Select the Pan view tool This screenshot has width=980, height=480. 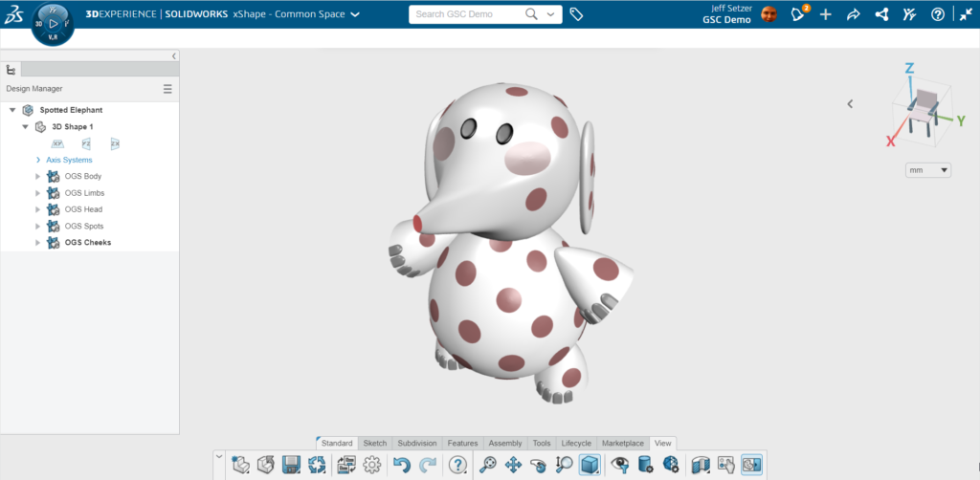[x=513, y=465]
